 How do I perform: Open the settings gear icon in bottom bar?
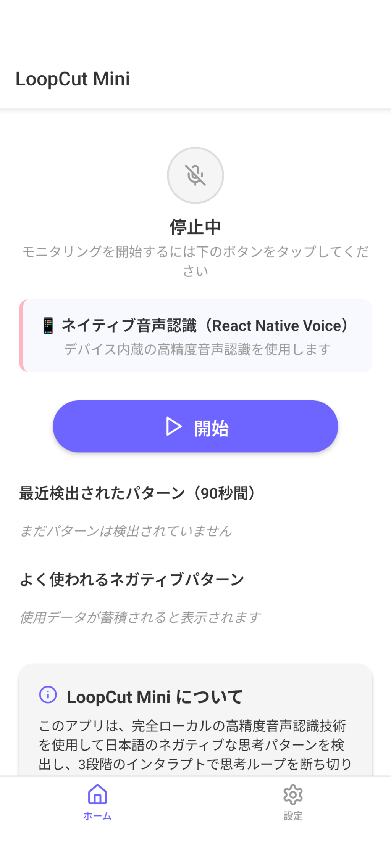tap(293, 794)
